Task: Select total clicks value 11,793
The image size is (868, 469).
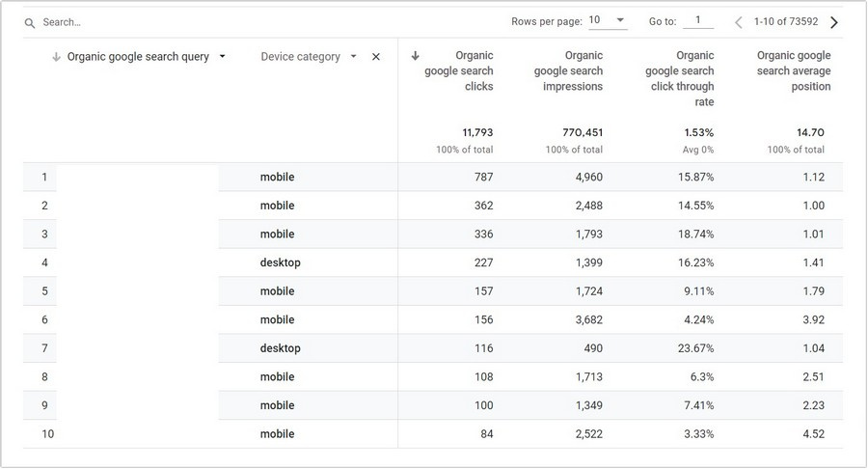Action: (x=477, y=132)
